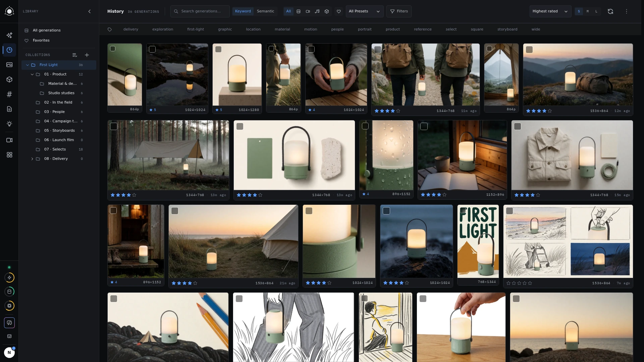Filter by 3D cube type icon in toolbar
The width and height of the screenshot is (644, 362).
pos(327,11)
